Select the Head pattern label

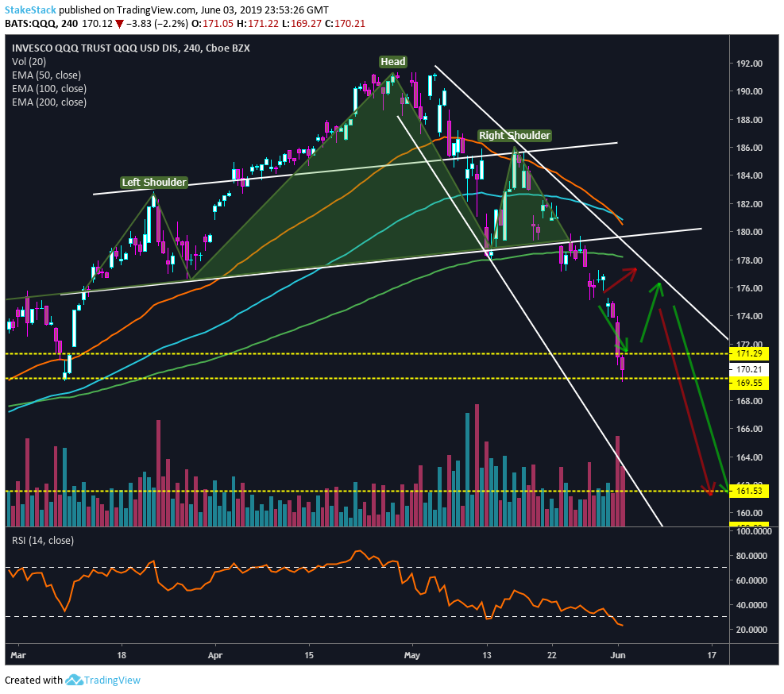pos(393,61)
